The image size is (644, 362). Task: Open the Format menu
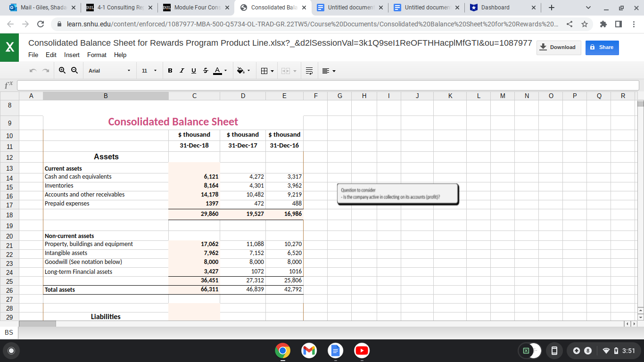click(x=97, y=55)
